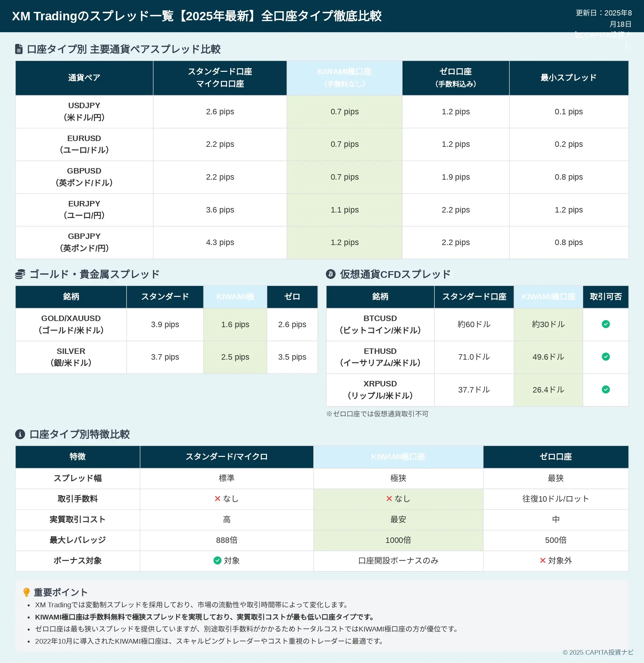Click the red X in スタンダード 取引手数料 cell
This screenshot has width=644, height=663.
(217, 498)
